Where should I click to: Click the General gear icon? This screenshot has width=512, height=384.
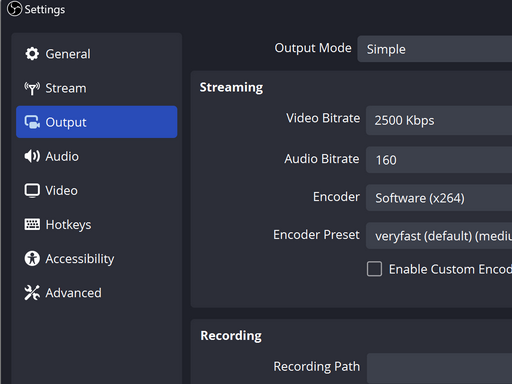pos(32,54)
